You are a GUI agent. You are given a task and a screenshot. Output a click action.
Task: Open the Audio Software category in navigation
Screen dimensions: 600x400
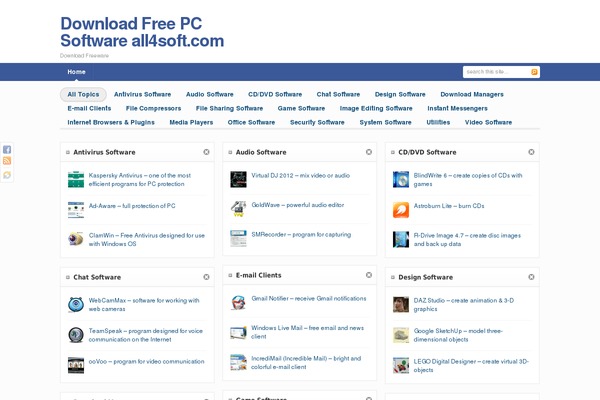(x=210, y=94)
